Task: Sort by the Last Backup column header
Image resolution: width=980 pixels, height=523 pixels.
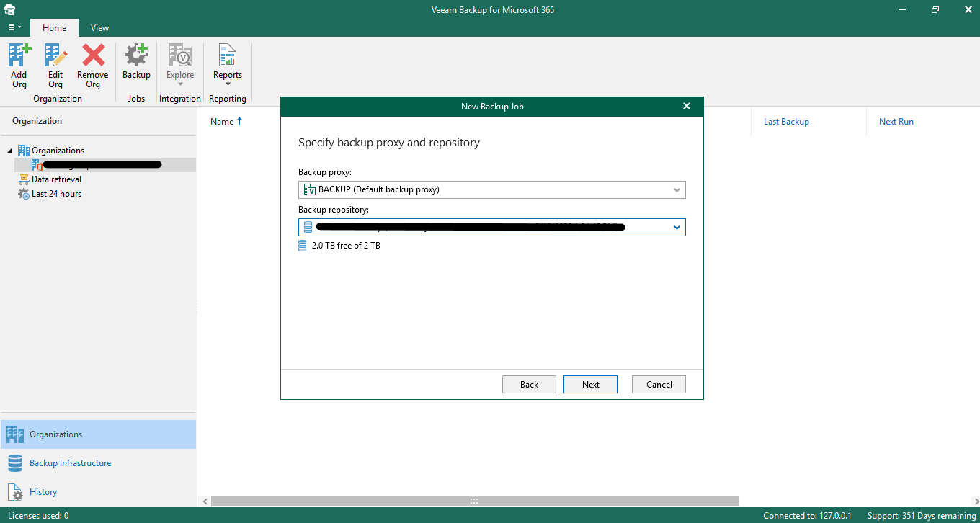Action: click(x=786, y=122)
